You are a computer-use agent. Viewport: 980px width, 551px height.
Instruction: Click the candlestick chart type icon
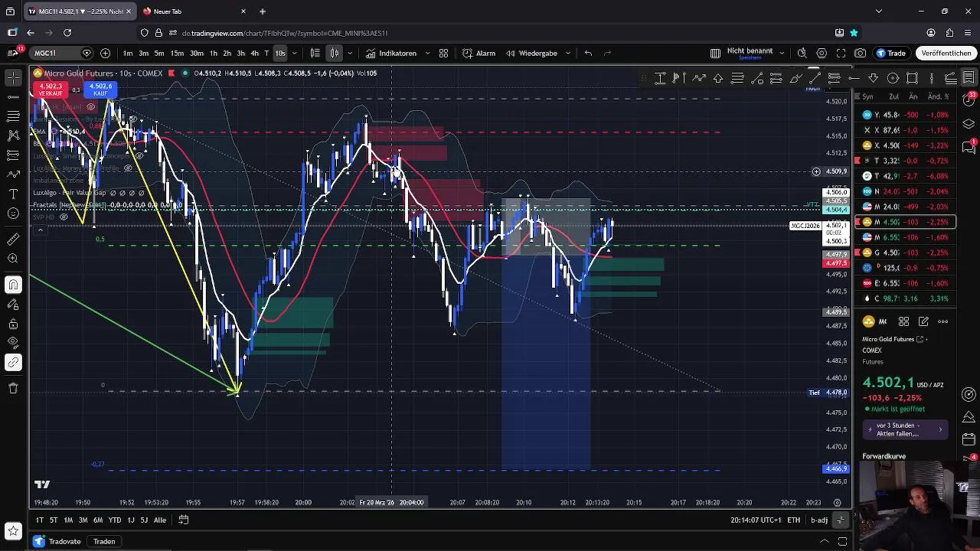[x=335, y=53]
